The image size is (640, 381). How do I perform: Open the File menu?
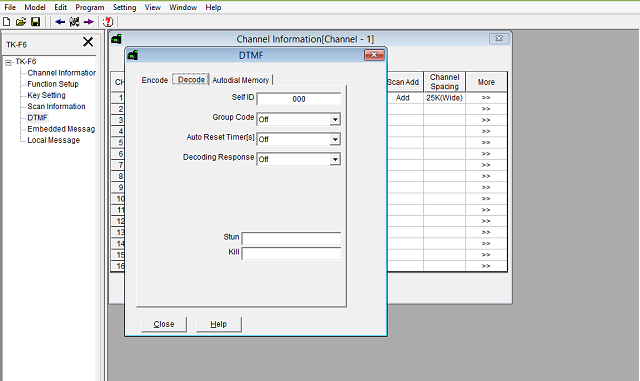point(10,7)
